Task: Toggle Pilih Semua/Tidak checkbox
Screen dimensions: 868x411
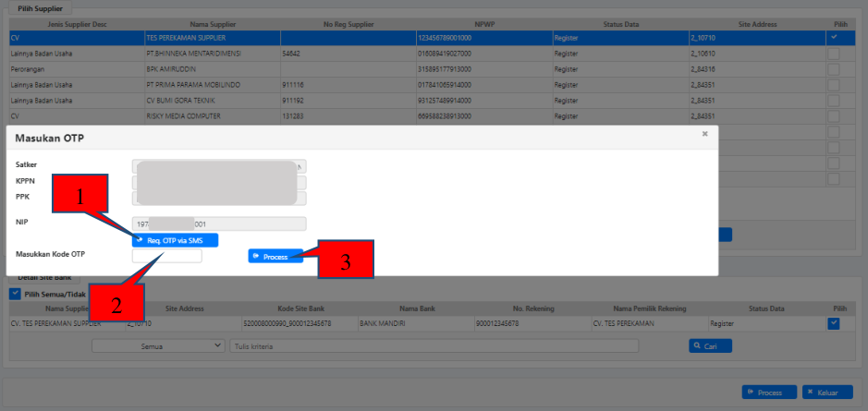Action: click(14, 295)
